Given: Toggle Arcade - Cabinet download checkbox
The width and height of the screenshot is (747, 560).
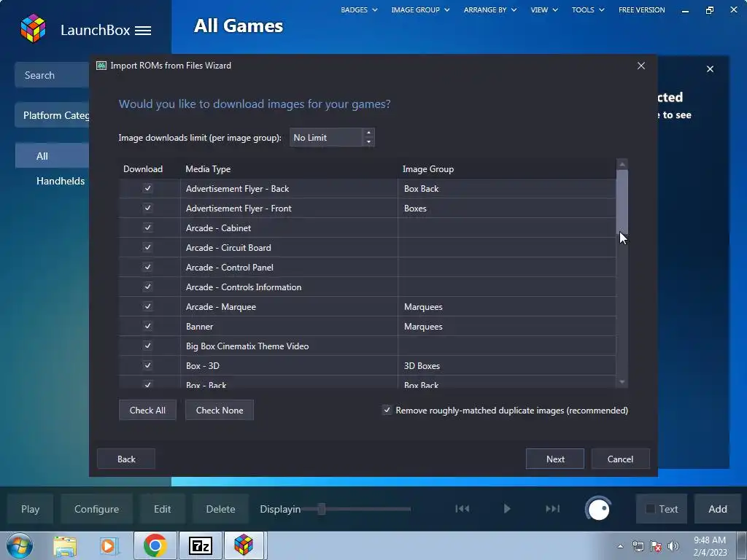Looking at the screenshot, I should [147, 227].
